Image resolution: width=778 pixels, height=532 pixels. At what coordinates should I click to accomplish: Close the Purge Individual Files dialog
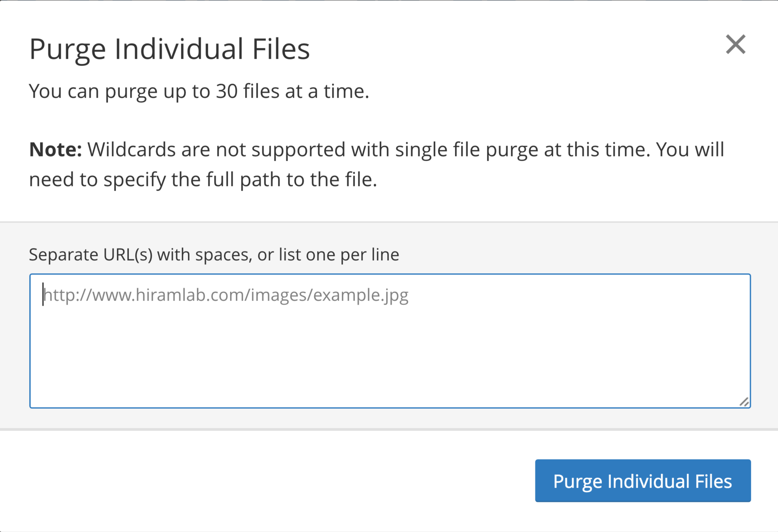(735, 44)
